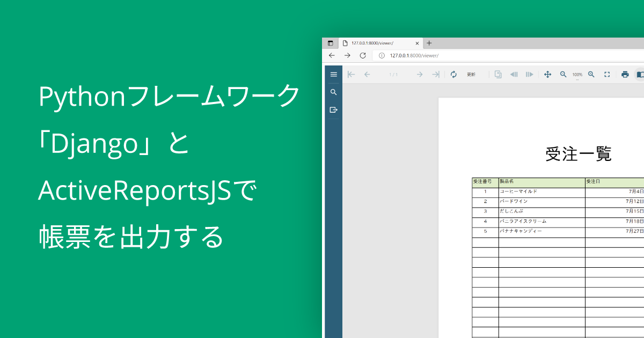Click the browser address bar URL
Screen dimensions: 644x338
414,55
